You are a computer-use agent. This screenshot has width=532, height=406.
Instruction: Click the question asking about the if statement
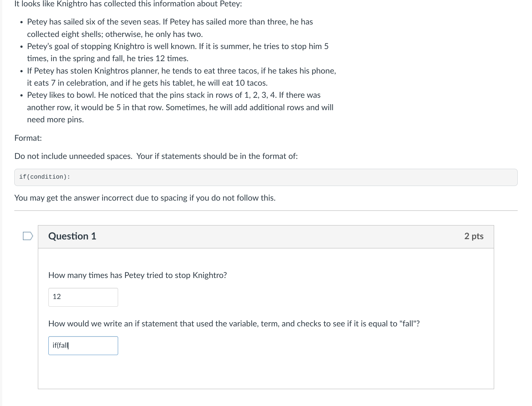(x=234, y=324)
